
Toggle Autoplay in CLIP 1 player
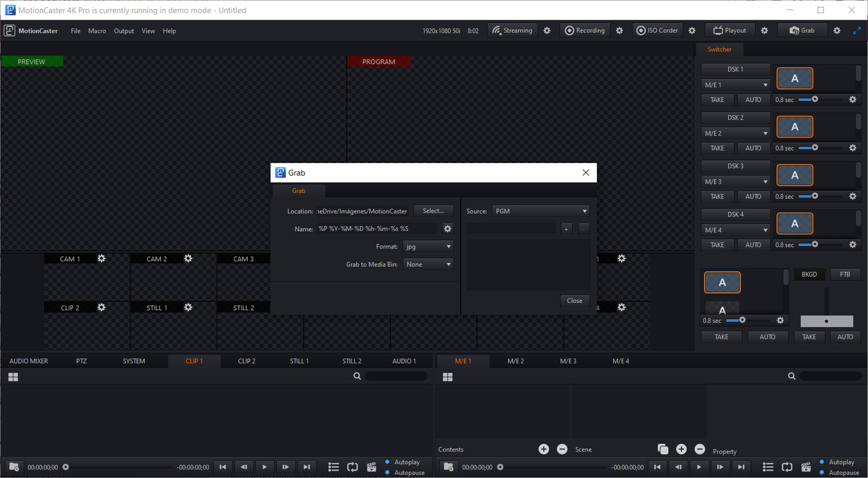tap(403, 462)
